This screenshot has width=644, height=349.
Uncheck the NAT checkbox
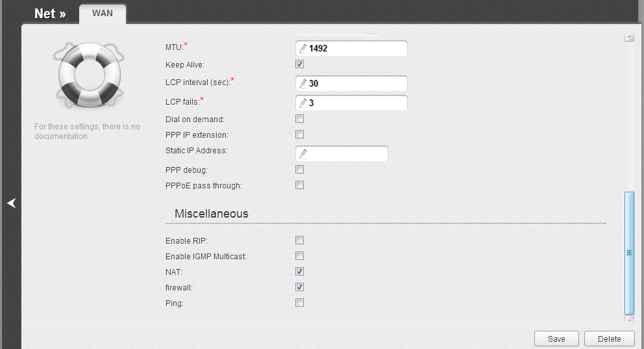pyautogui.click(x=299, y=272)
